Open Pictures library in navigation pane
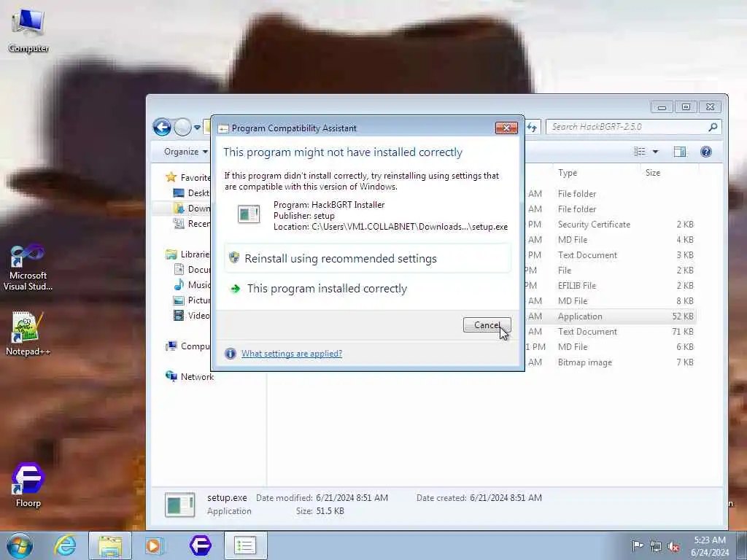 click(192, 300)
